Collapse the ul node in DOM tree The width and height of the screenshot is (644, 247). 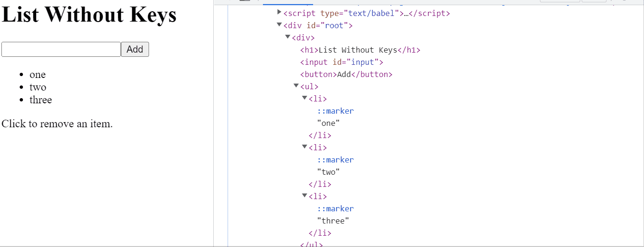point(296,85)
